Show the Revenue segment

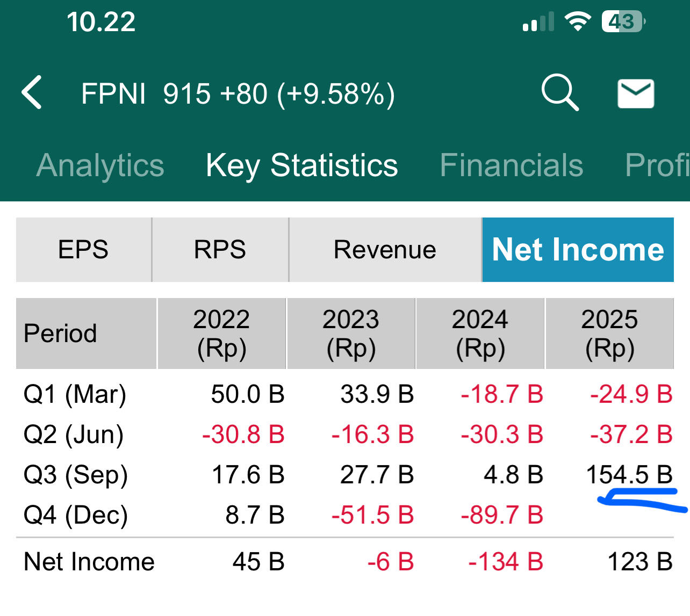coord(385,250)
